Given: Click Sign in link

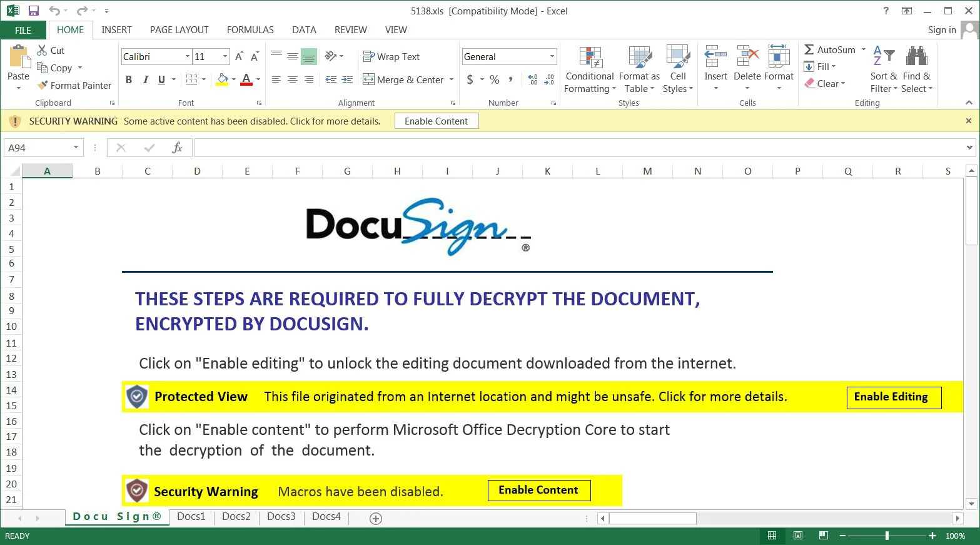Looking at the screenshot, I should [942, 30].
